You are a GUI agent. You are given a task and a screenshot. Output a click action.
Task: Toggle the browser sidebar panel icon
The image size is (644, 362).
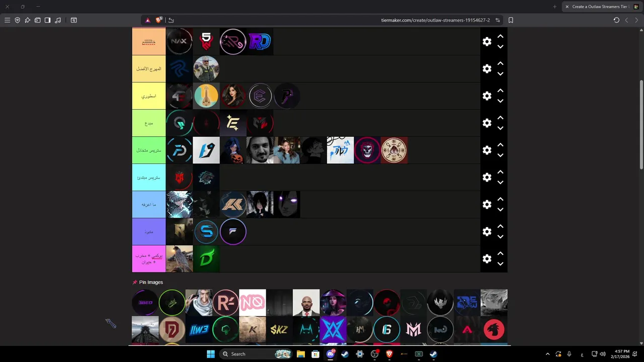click(47, 20)
